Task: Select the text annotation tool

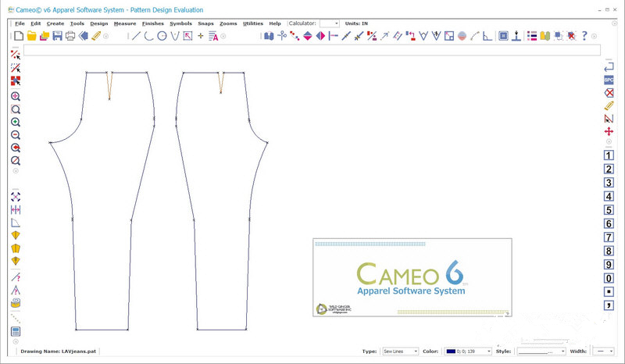Action: [213, 36]
